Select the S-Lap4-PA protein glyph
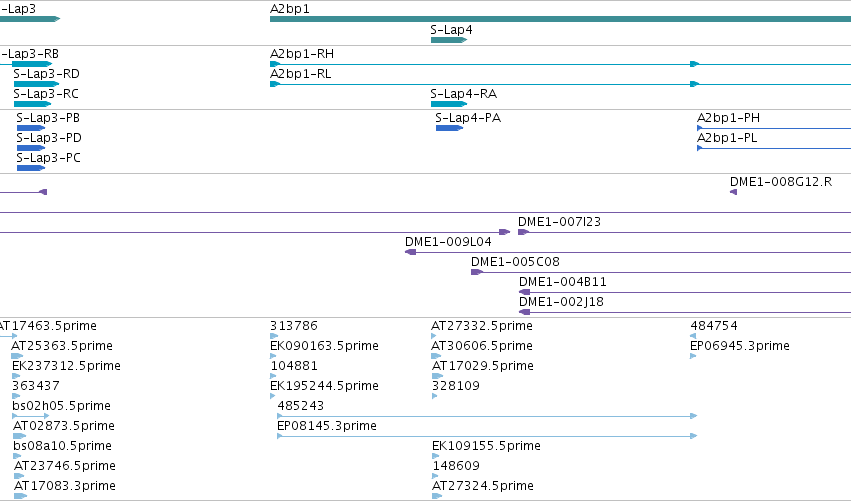Image resolution: width=851 pixels, height=501 pixels. click(x=449, y=128)
